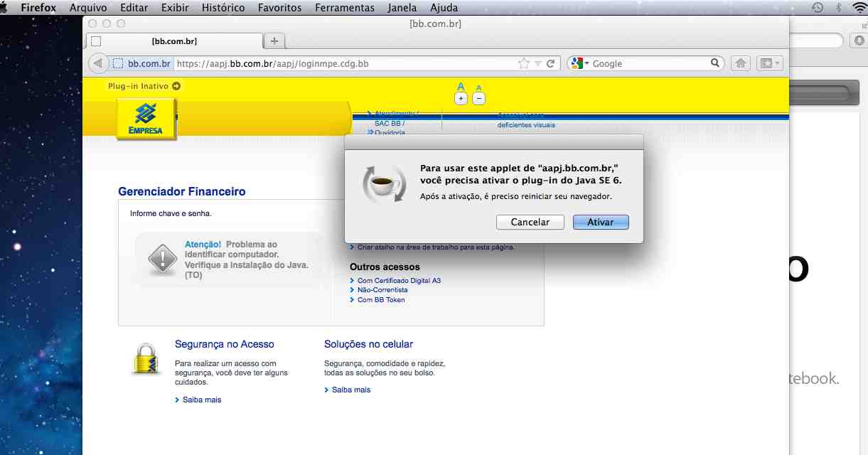Image resolution: width=868 pixels, height=455 pixels.
Task: Click the Segurança no Acesso heading
Action: (x=225, y=344)
